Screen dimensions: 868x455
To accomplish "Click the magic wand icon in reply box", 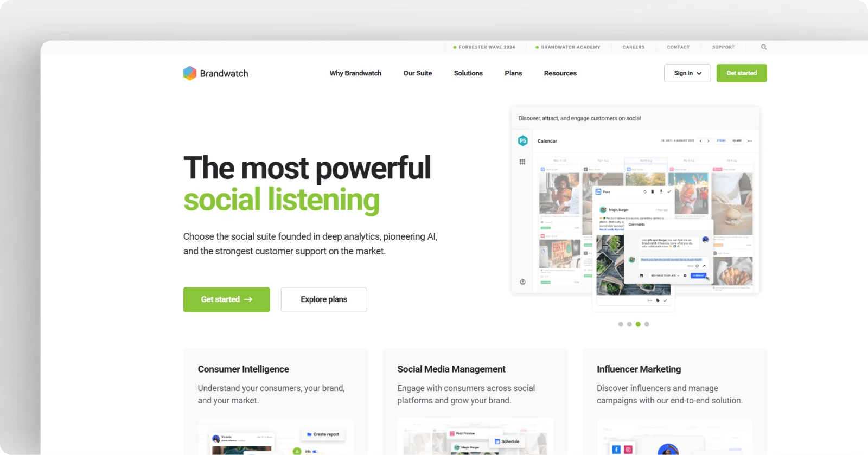I will (704, 266).
